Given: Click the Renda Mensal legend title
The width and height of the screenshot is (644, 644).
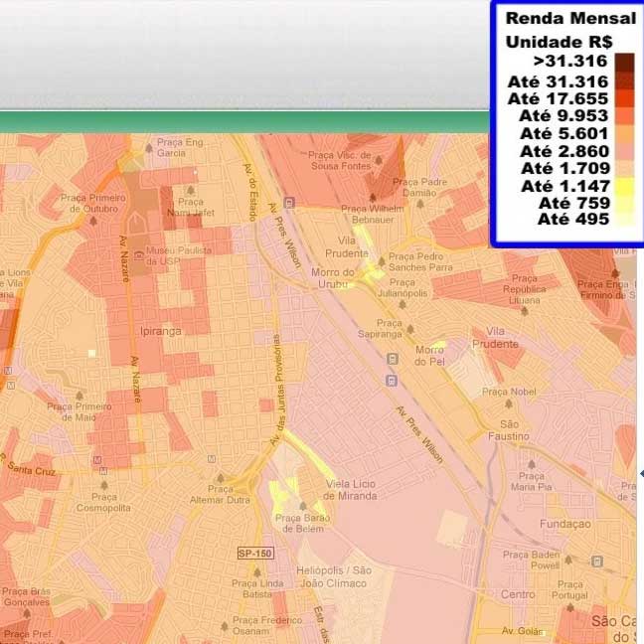Looking at the screenshot, I should [x=570, y=17].
